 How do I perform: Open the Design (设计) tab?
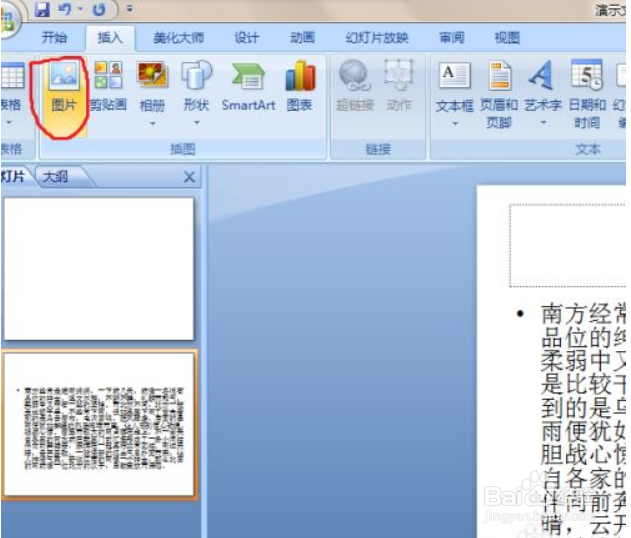coord(247,38)
